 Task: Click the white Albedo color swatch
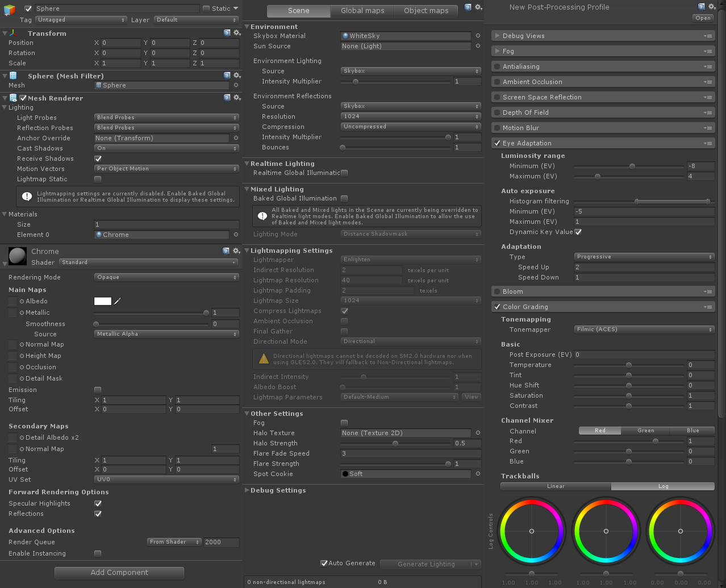tap(103, 301)
